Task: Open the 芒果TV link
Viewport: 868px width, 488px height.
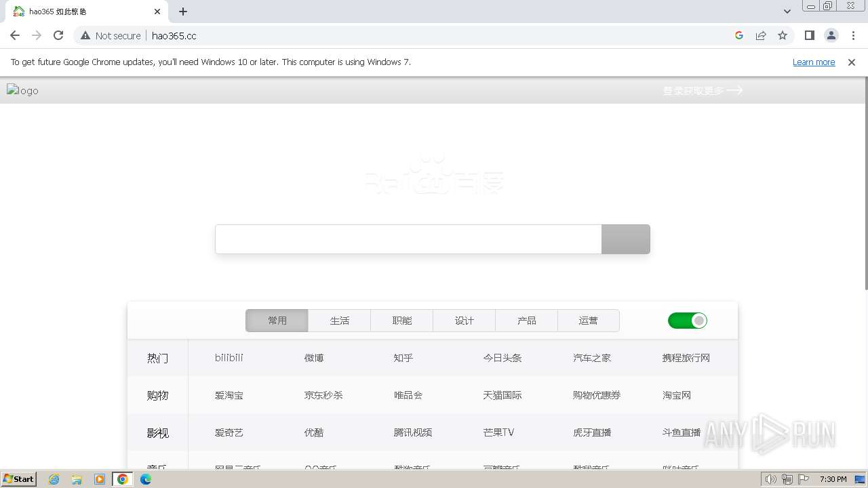Action: tap(498, 432)
